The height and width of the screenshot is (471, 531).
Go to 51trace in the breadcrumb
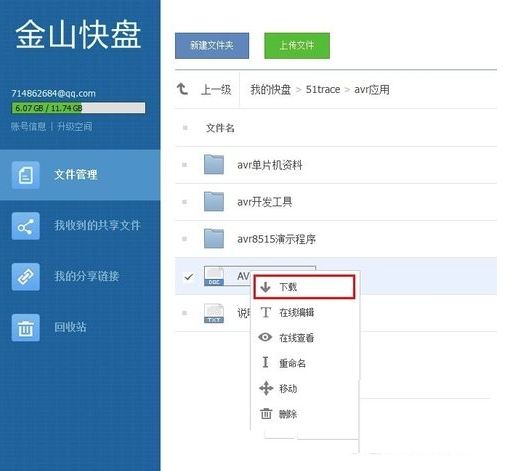click(x=323, y=89)
